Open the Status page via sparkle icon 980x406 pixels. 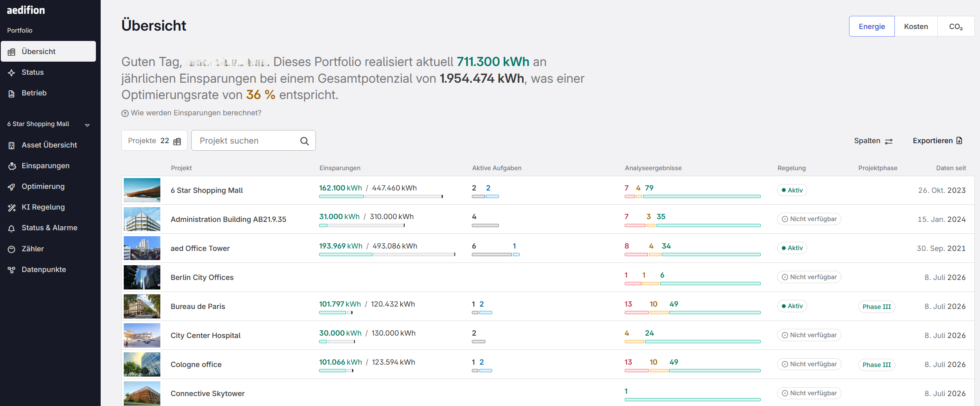click(x=12, y=73)
